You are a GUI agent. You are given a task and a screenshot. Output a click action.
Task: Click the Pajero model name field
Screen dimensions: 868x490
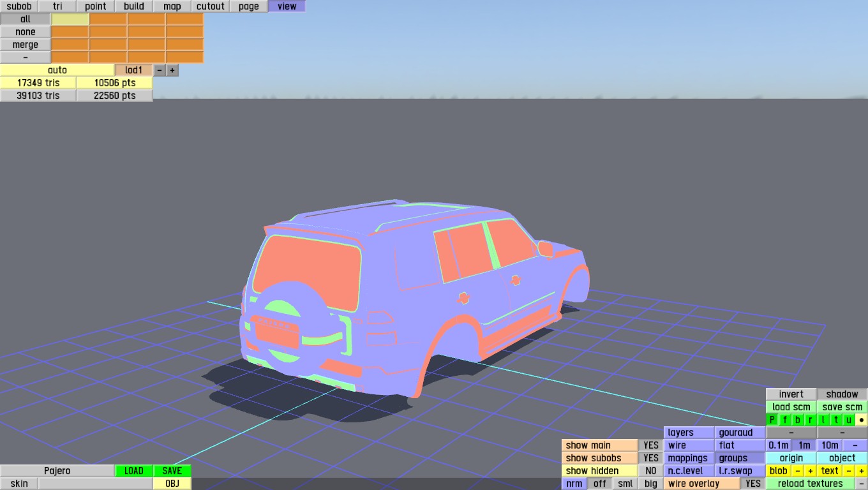coord(57,471)
